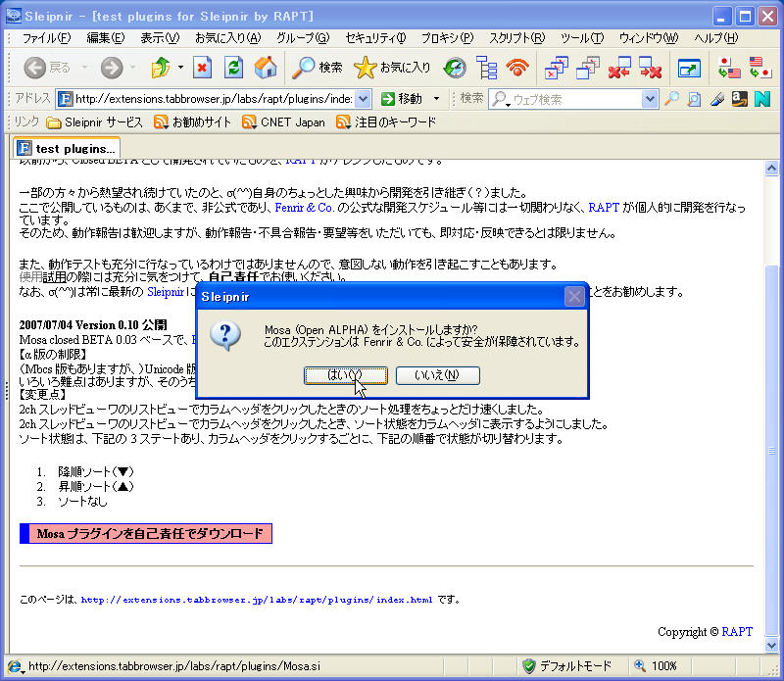Screen dimensions: 784x681
Task: Click the tree-structure group panel icon
Action: [x=486, y=68]
